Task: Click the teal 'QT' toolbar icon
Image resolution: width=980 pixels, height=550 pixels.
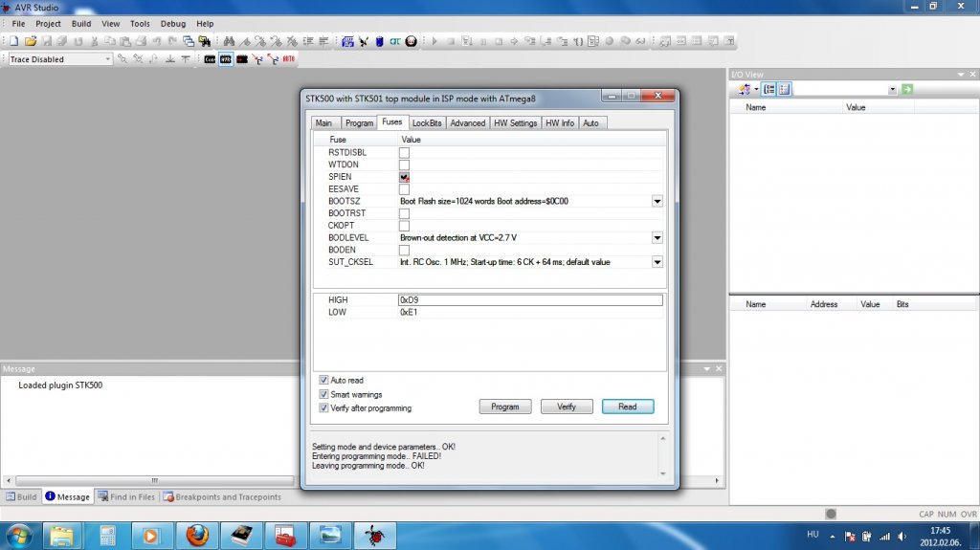Action: point(395,41)
